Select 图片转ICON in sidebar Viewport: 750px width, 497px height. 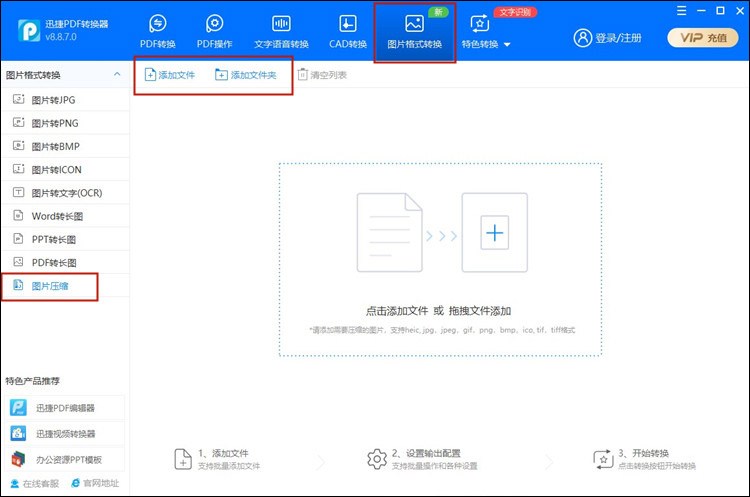(x=66, y=169)
